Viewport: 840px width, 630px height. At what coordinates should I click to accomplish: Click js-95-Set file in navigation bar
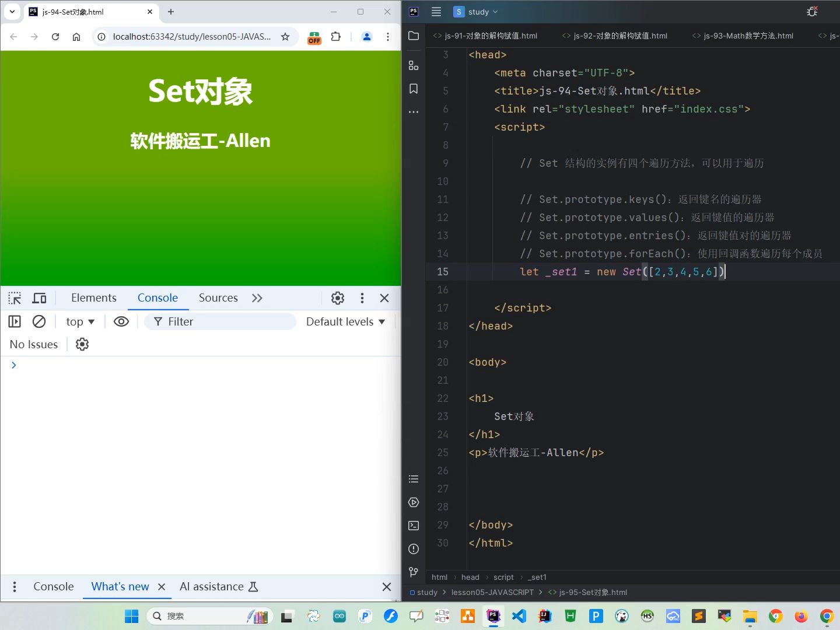click(587, 592)
